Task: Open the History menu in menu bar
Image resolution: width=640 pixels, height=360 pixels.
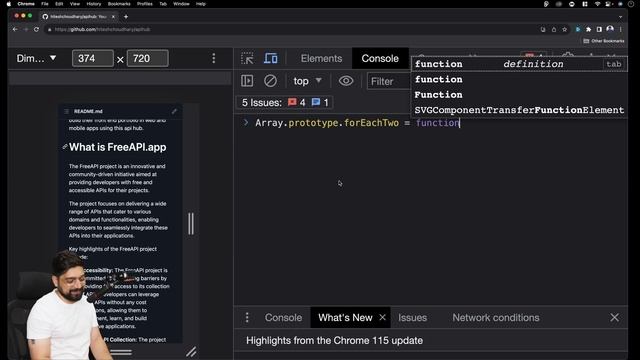Action: (x=93, y=4)
